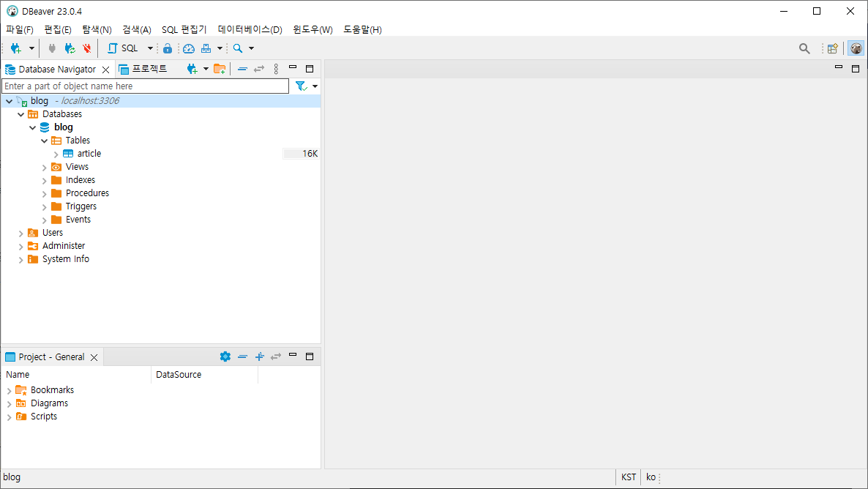
Task: Open the 파일(F) menu
Action: [19, 30]
